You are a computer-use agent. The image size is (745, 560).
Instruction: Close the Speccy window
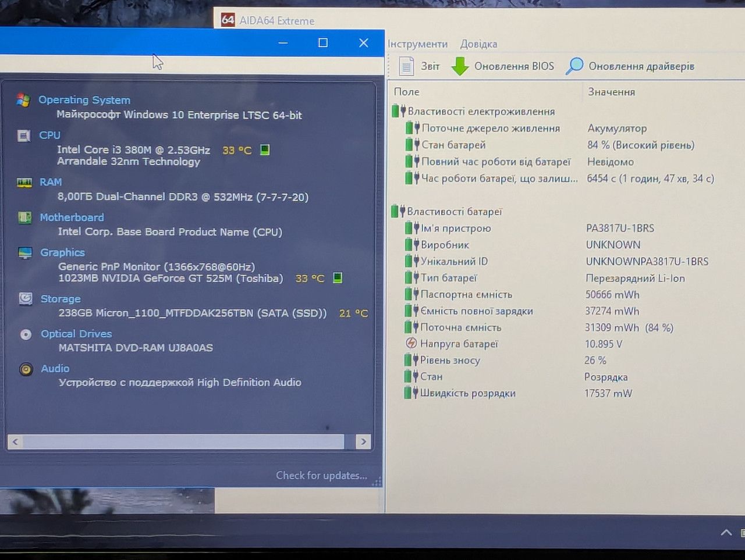pyautogui.click(x=364, y=43)
